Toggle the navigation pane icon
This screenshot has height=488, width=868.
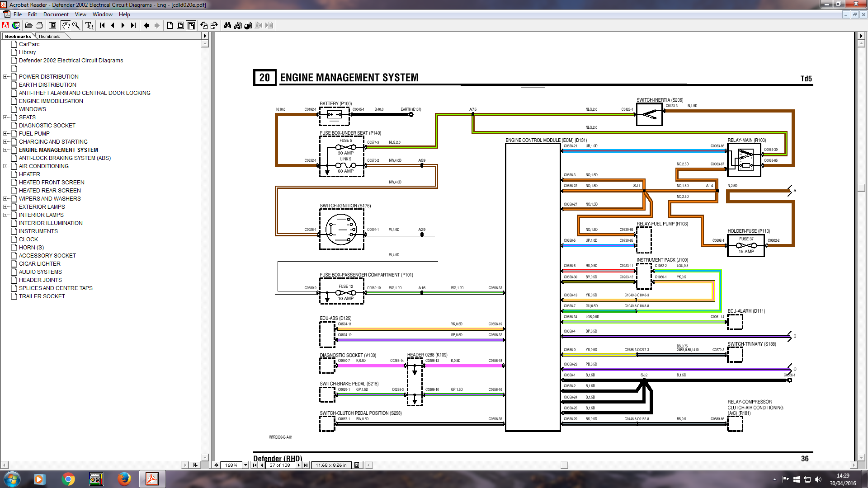coord(52,25)
